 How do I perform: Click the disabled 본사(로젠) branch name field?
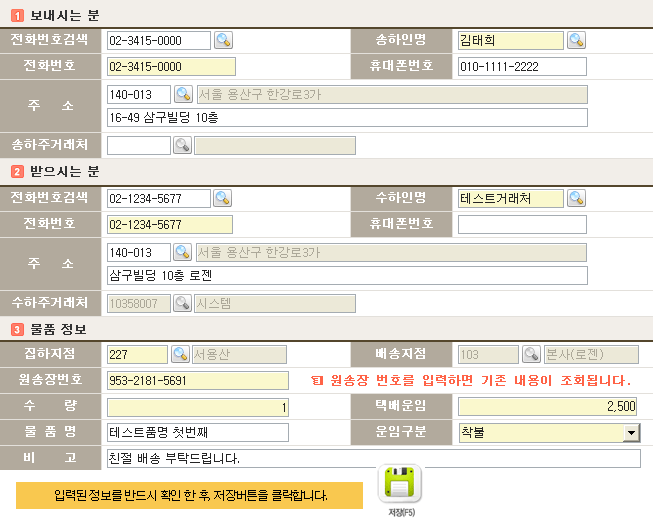(591, 354)
